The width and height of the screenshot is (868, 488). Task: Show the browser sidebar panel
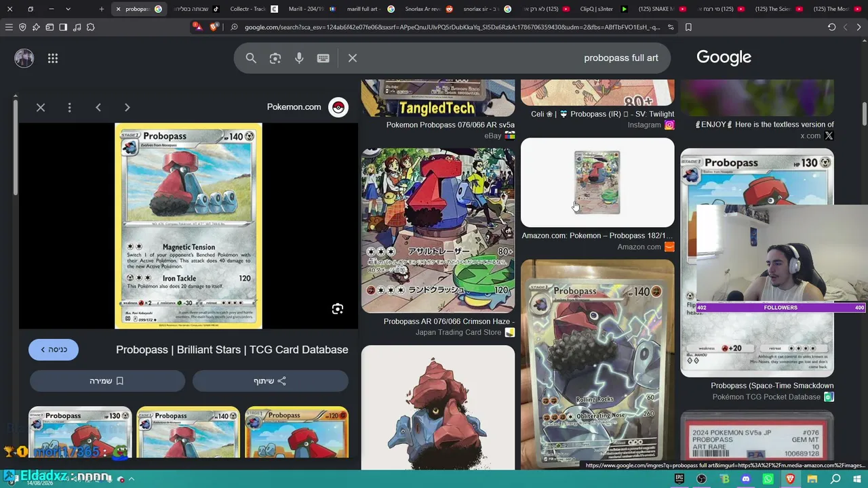63,27
